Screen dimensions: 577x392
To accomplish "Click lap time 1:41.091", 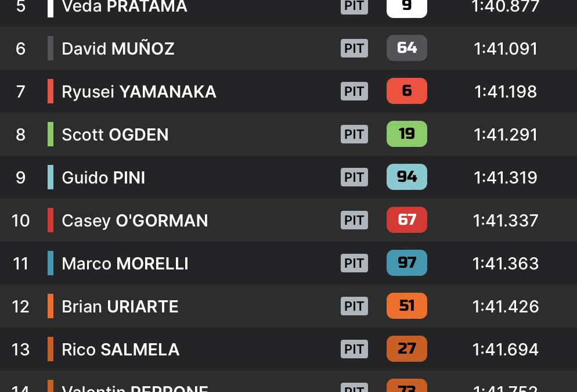I will [x=506, y=49].
